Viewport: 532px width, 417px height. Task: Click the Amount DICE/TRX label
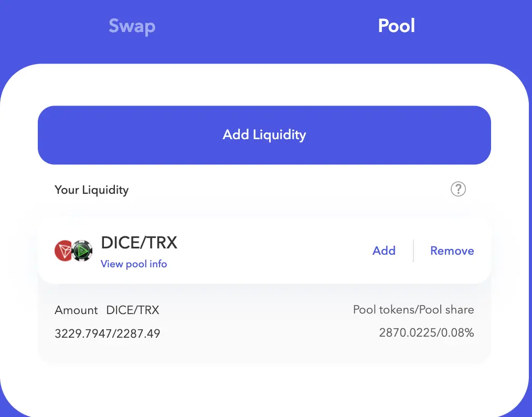pyautogui.click(x=107, y=310)
